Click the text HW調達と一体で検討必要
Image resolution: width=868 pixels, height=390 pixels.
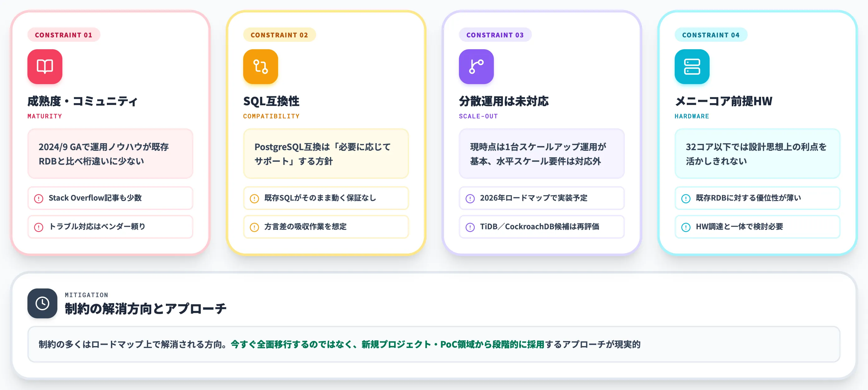739,226
